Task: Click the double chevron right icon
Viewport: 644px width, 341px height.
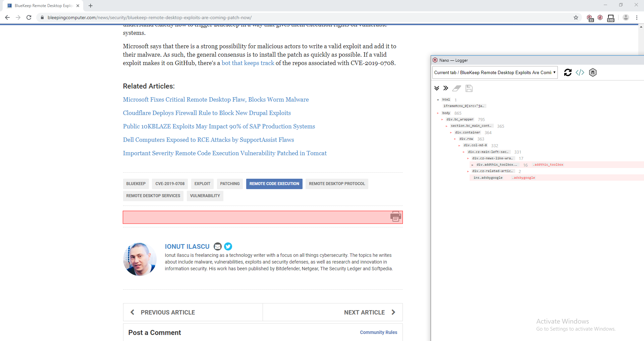Action: [x=446, y=88]
